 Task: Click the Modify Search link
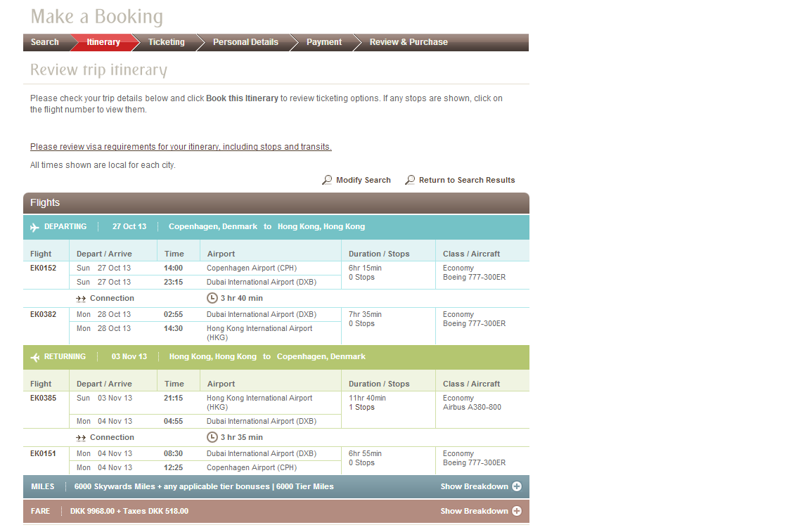click(x=363, y=180)
